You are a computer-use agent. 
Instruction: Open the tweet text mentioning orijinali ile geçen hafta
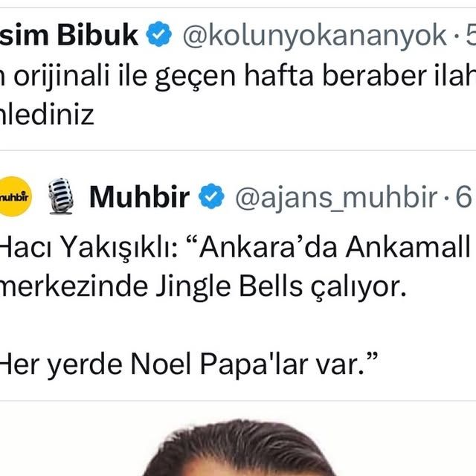click(238, 96)
